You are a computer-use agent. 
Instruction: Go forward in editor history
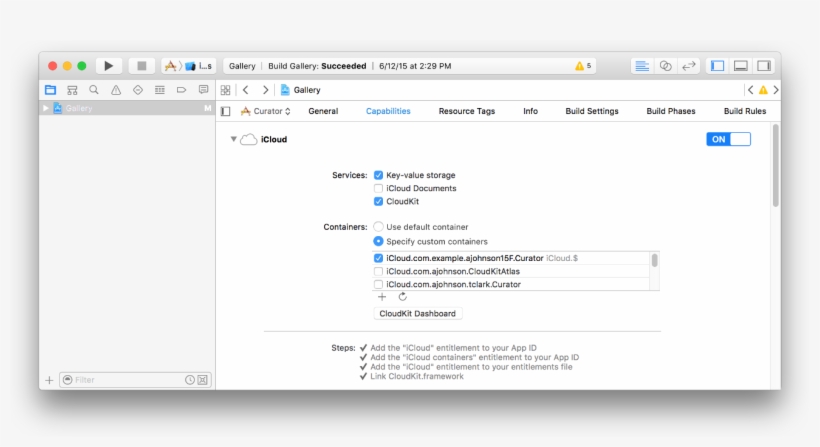point(265,90)
